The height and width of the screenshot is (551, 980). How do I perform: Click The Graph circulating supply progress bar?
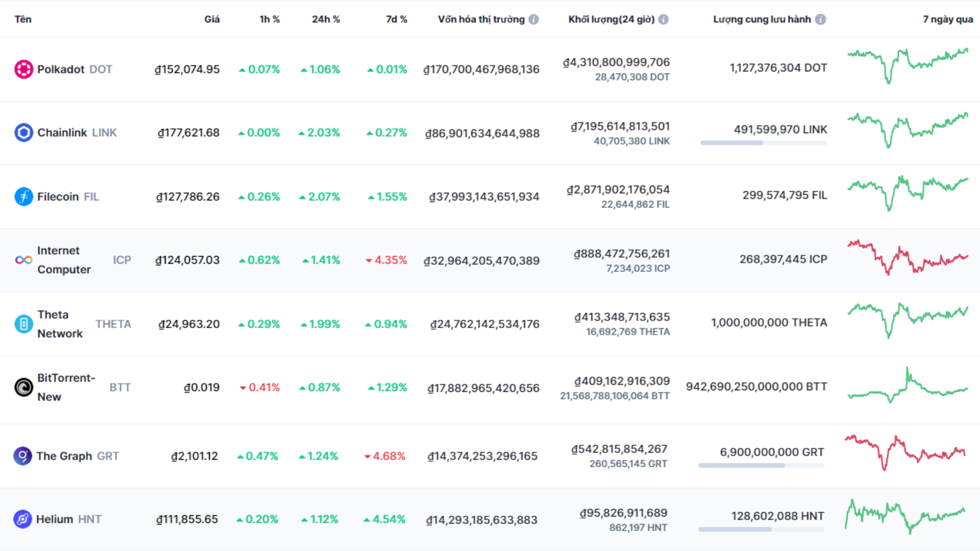tap(761, 465)
